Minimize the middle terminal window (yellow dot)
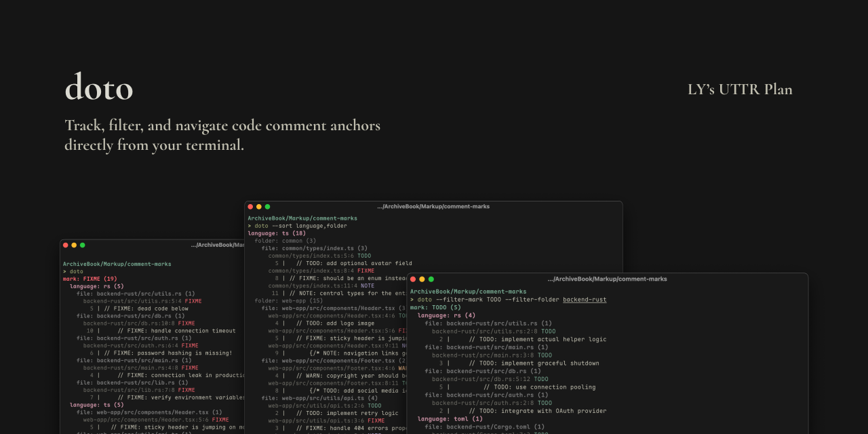This screenshot has width=868, height=434. click(x=258, y=206)
